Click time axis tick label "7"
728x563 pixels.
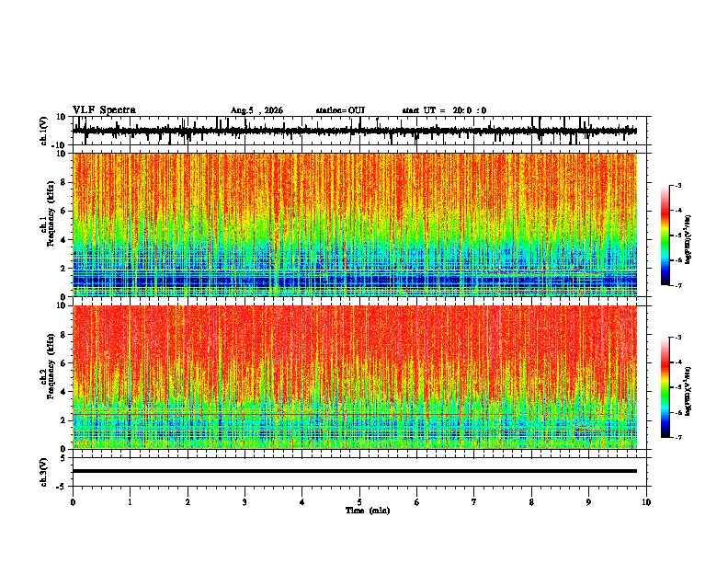[474, 502]
